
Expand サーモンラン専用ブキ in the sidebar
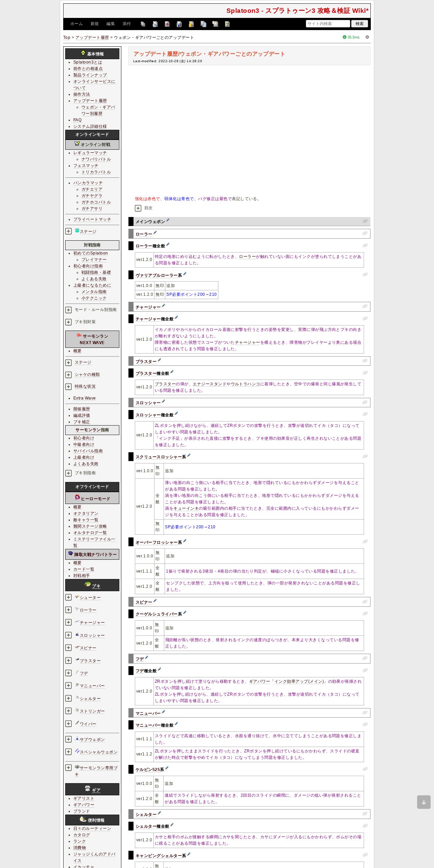[68, 768]
